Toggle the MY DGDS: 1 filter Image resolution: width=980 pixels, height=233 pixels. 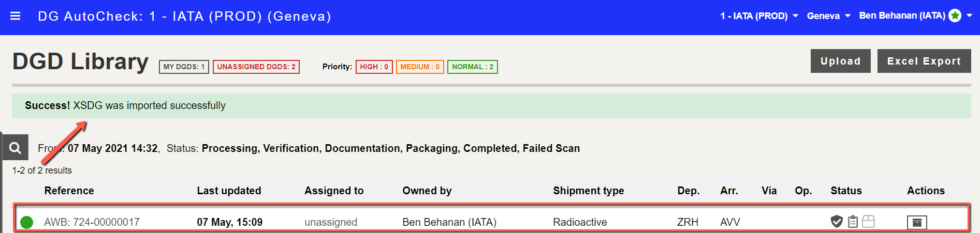click(184, 67)
